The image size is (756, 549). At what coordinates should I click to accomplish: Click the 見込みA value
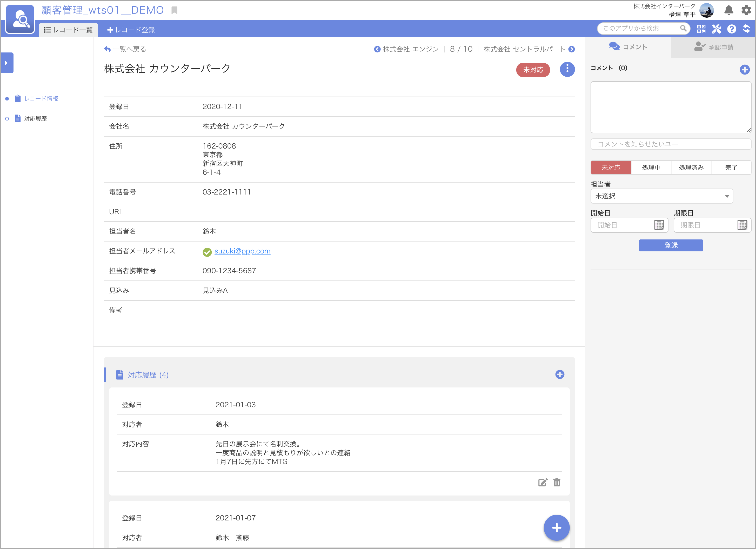coord(215,290)
